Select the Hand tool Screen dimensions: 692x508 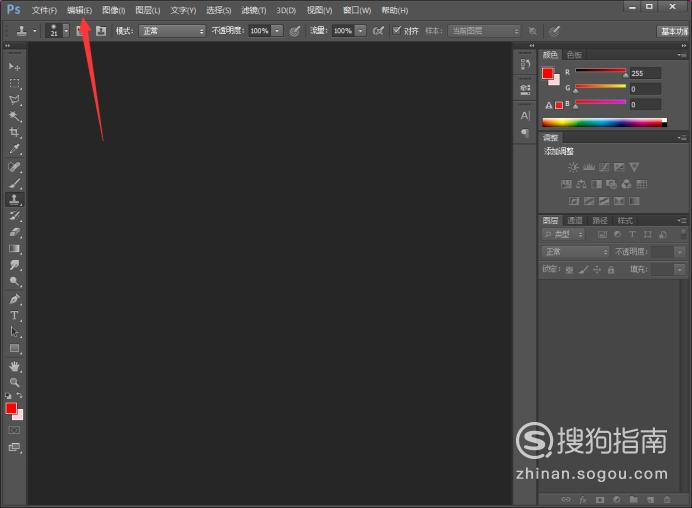pyautogui.click(x=14, y=366)
